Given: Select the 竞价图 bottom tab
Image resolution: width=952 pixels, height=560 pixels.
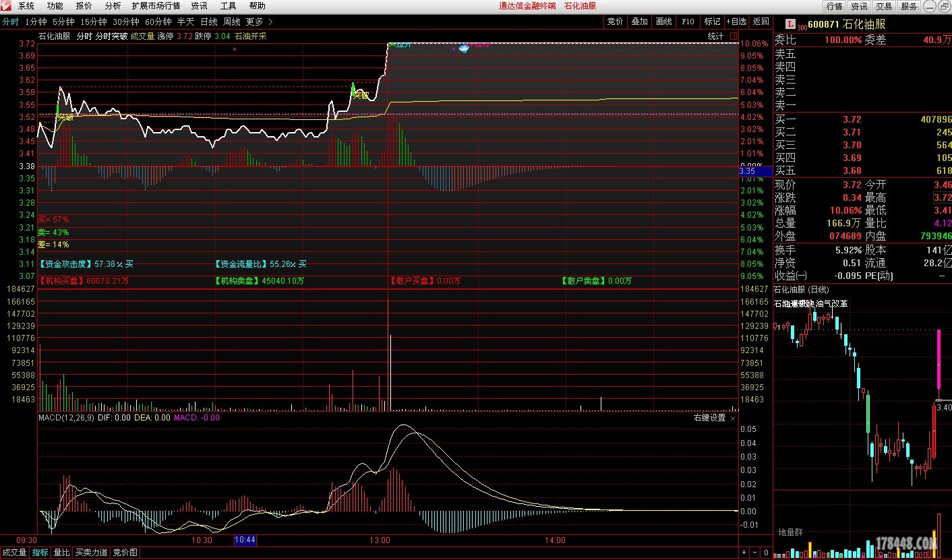Looking at the screenshot, I should (x=125, y=553).
